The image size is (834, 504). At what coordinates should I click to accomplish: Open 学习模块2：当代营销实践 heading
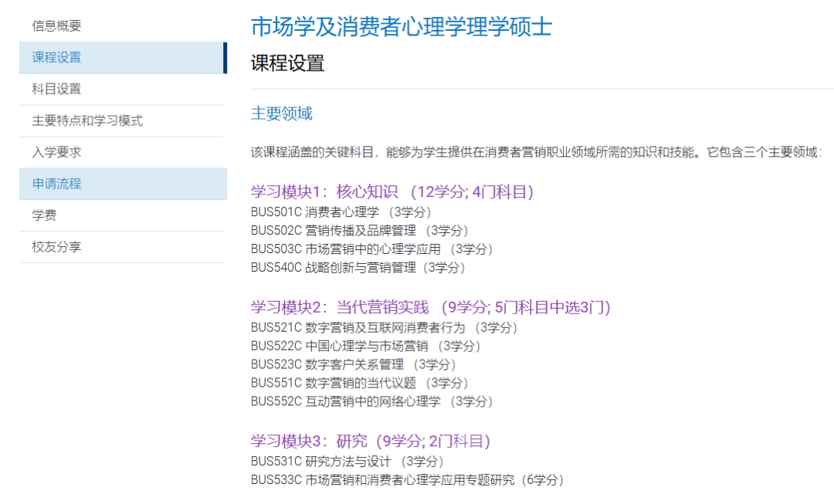point(429,307)
